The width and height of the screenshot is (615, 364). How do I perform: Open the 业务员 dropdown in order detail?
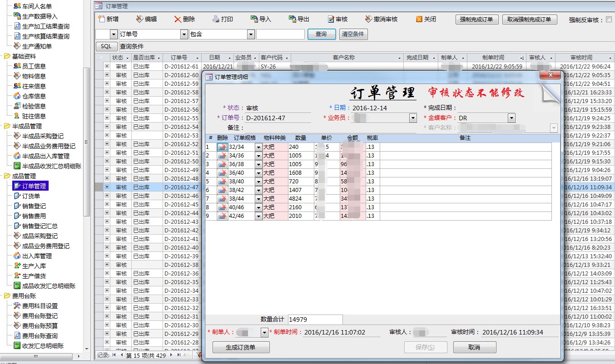[413, 118]
